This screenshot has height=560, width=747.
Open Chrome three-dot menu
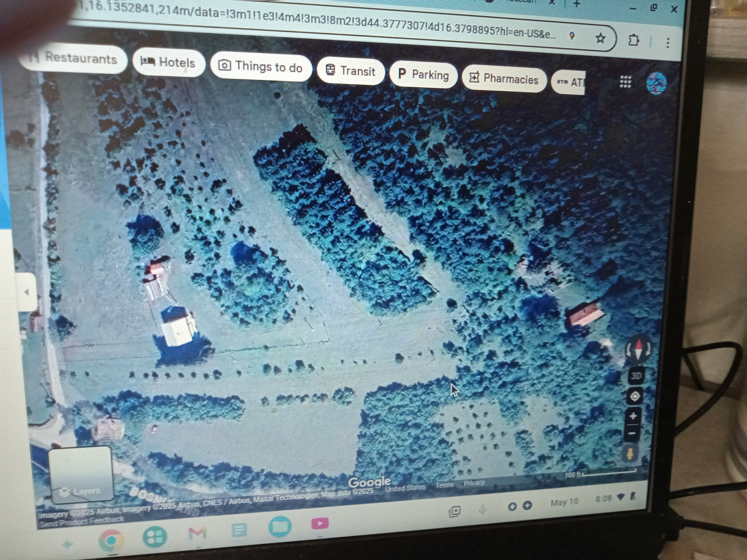(x=668, y=43)
